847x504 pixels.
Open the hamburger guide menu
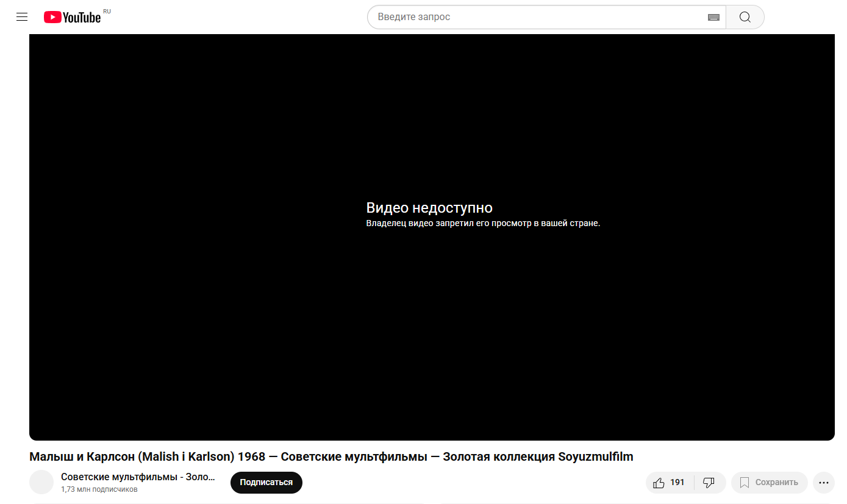(x=22, y=17)
